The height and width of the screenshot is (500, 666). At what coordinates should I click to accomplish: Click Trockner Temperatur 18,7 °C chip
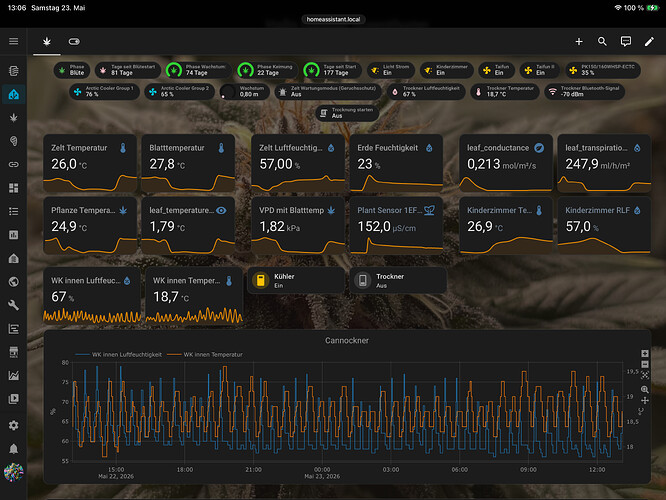tap(505, 91)
